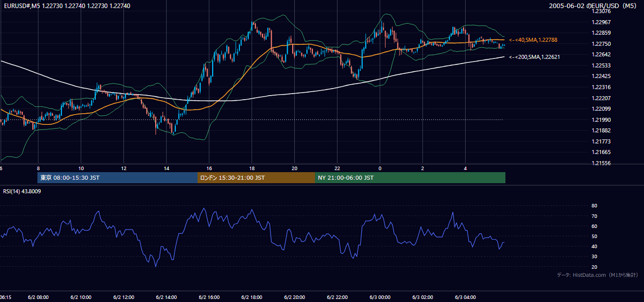Select the NY 21:00-06:00 JST session bar
644x302 pixels.
pos(410,178)
